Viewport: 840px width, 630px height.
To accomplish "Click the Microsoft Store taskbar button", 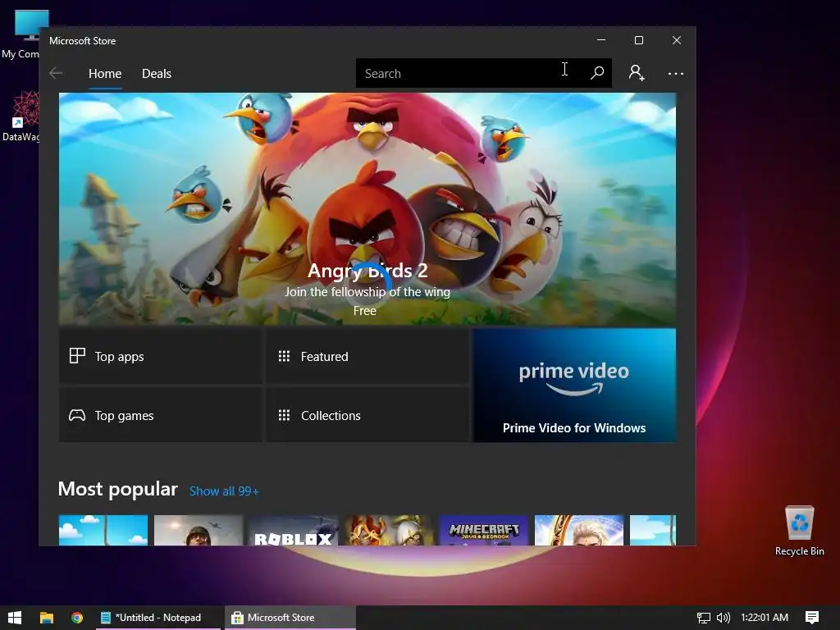I will [290, 618].
